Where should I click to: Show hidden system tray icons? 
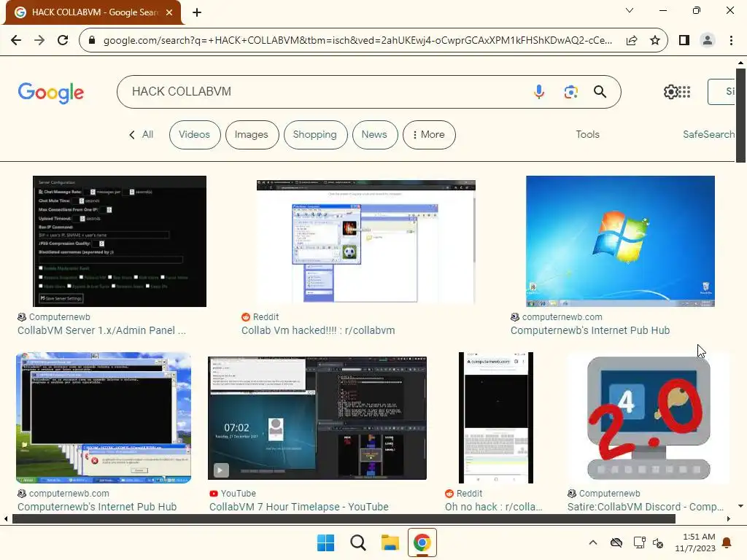pos(592,542)
